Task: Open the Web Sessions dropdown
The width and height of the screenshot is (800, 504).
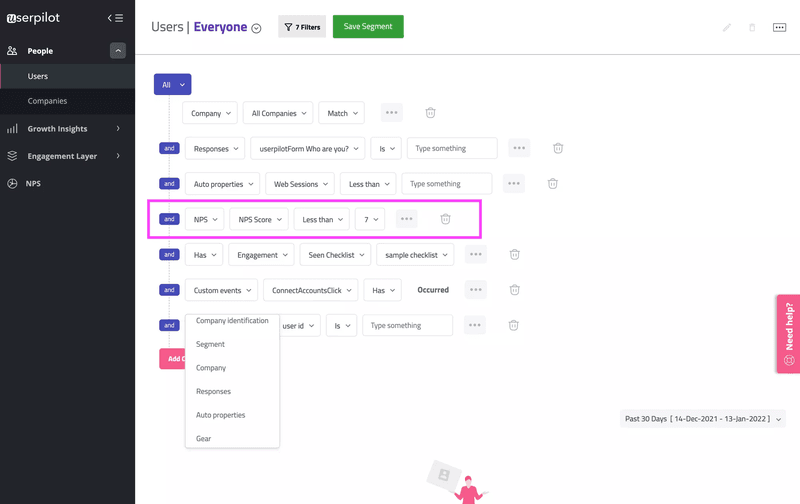Action: [300, 184]
